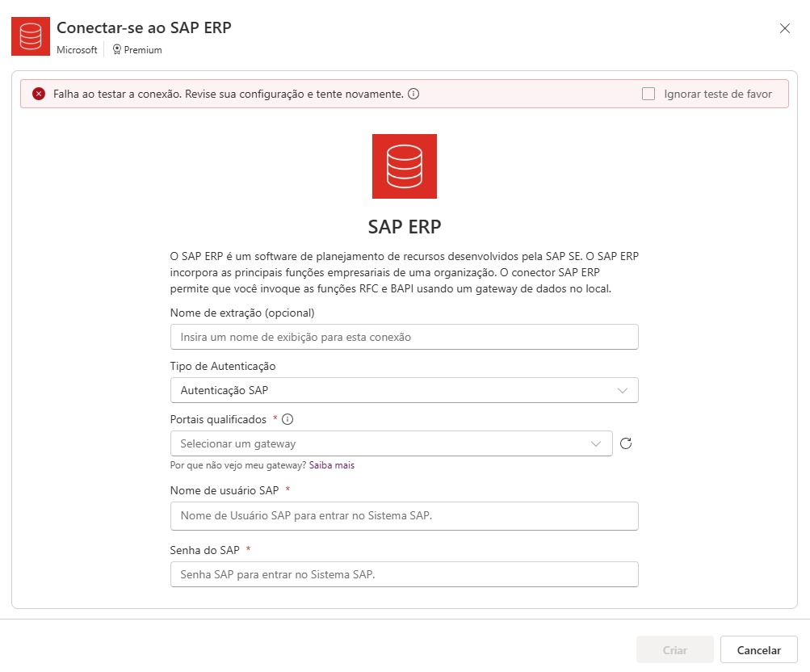This screenshot has width=810, height=672.
Task: Click the small SAP ERP database icon in header
Action: coord(31,36)
